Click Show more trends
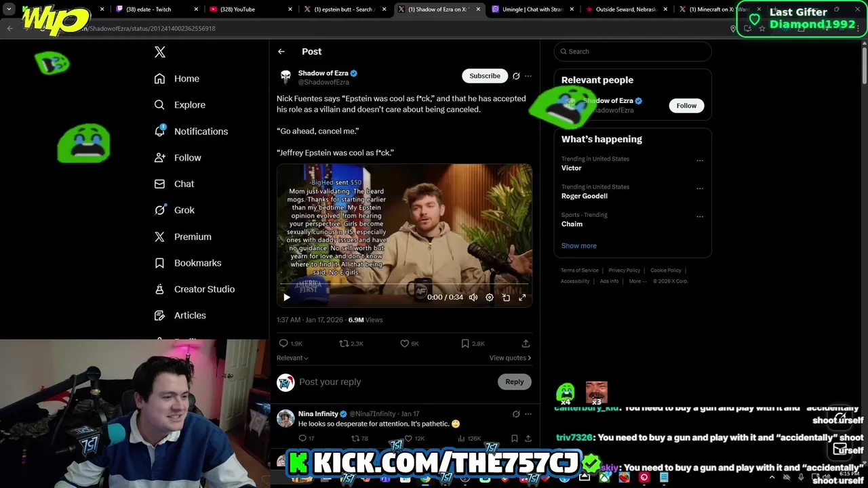 (x=579, y=246)
